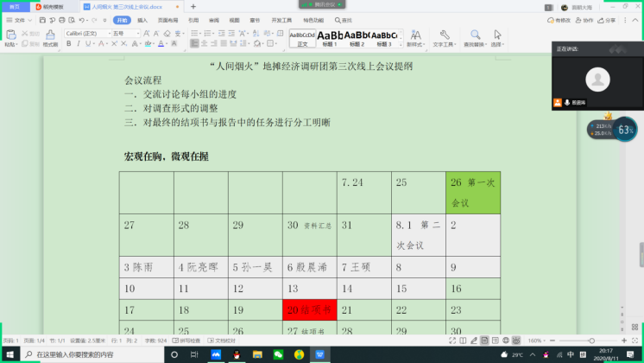Click the Undo arrow icon
The width and height of the screenshot is (644, 363).
[x=81, y=19]
